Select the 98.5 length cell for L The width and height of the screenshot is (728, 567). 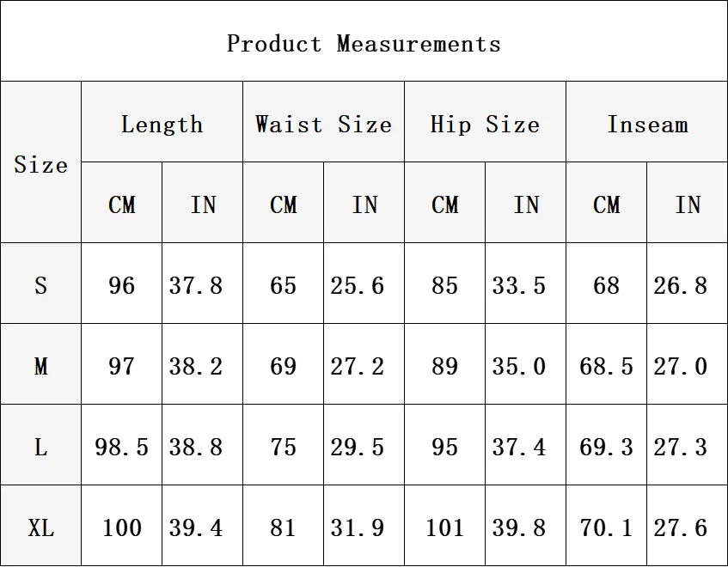click(121, 447)
